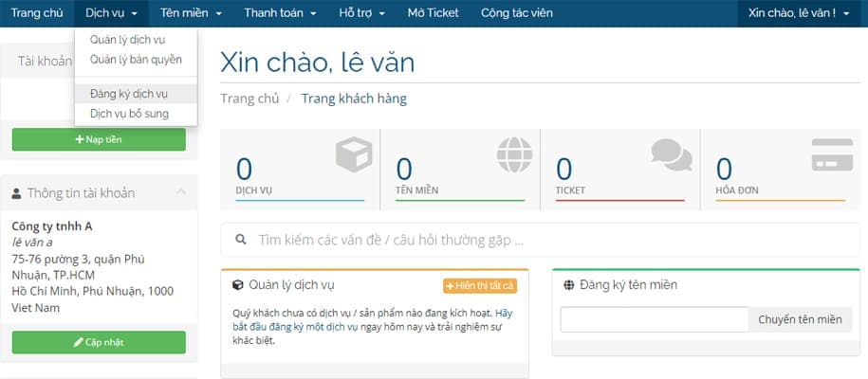Expand the Hỗ trợ dropdown menu
868x379 pixels.
(x=362, y=12)
